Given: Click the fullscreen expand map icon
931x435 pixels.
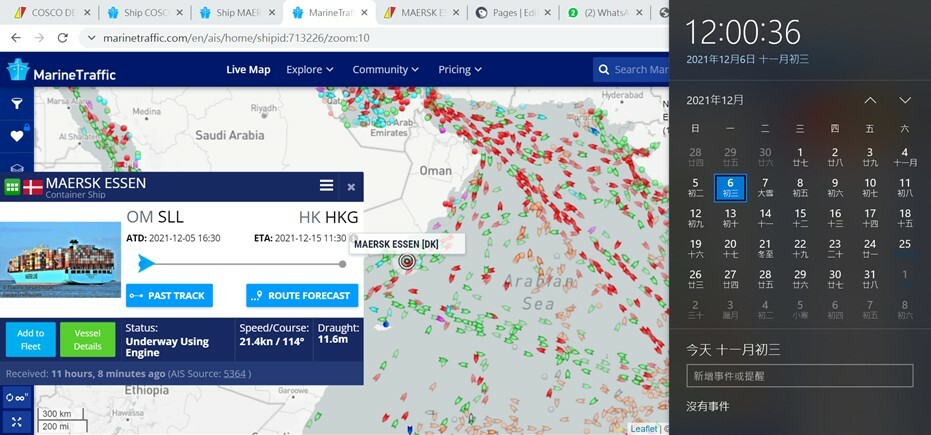Looking at the screenshot, I should [x=17, y=422].
